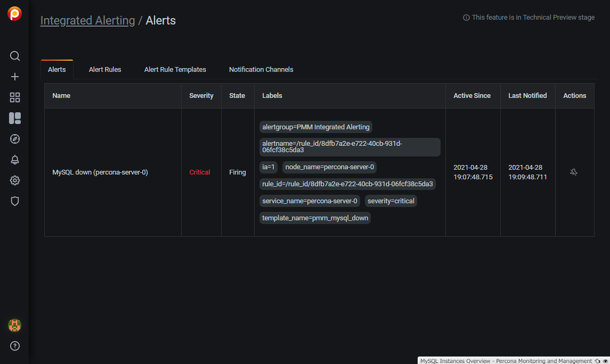Viewport: 610px width, 364px height.
Task: Switch to the Alert Rule Templates tab
Action: [175, 70]
